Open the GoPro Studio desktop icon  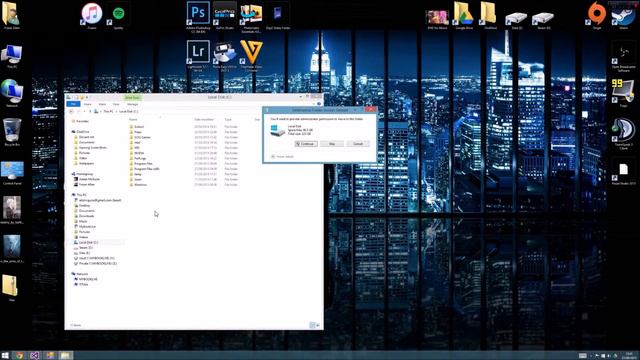click(224, 16)
